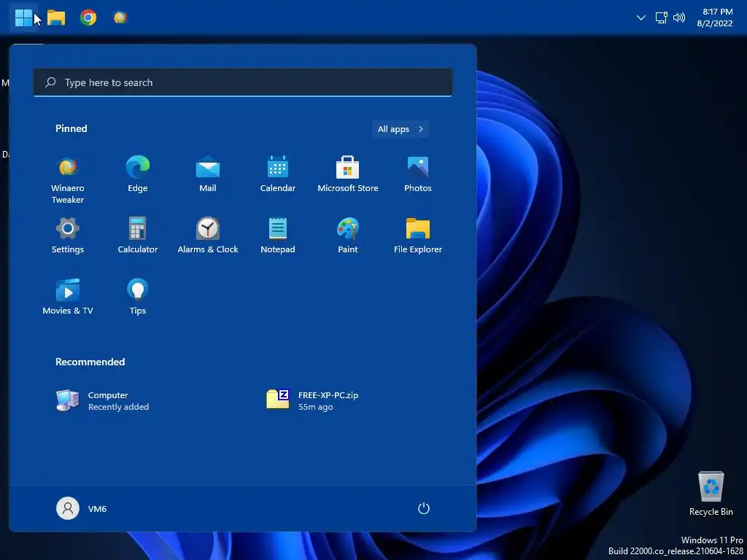Screen dimensions: 747x560
Task: Open Winaero Tweaker from the taskbar
Action: tap(120, 17)
